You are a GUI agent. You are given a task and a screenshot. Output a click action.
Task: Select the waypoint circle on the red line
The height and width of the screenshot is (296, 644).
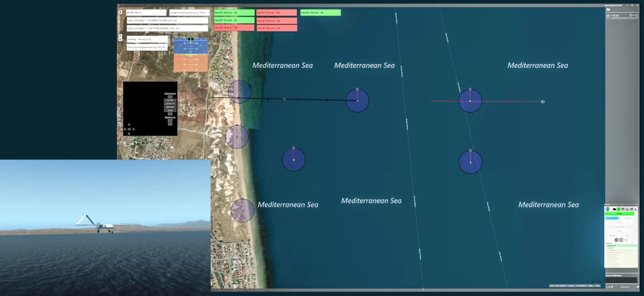pos(470,101)
